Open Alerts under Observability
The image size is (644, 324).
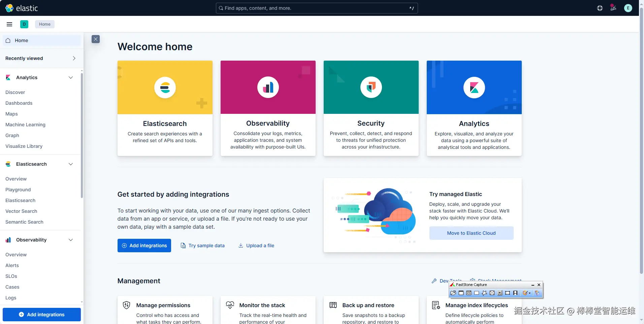coord(12,265)
